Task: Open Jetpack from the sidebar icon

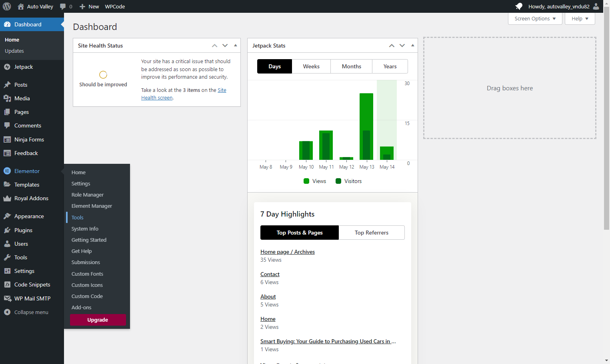Action: [x=7, y=67]
